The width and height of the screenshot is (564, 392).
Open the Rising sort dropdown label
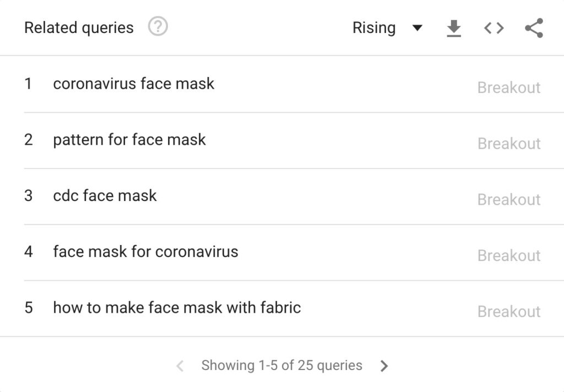[374, 28]
